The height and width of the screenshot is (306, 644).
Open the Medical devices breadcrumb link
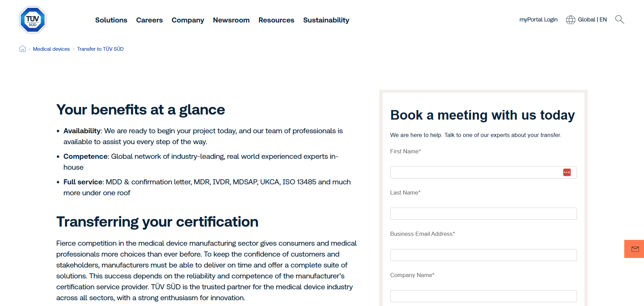click(x=51, y=49)
